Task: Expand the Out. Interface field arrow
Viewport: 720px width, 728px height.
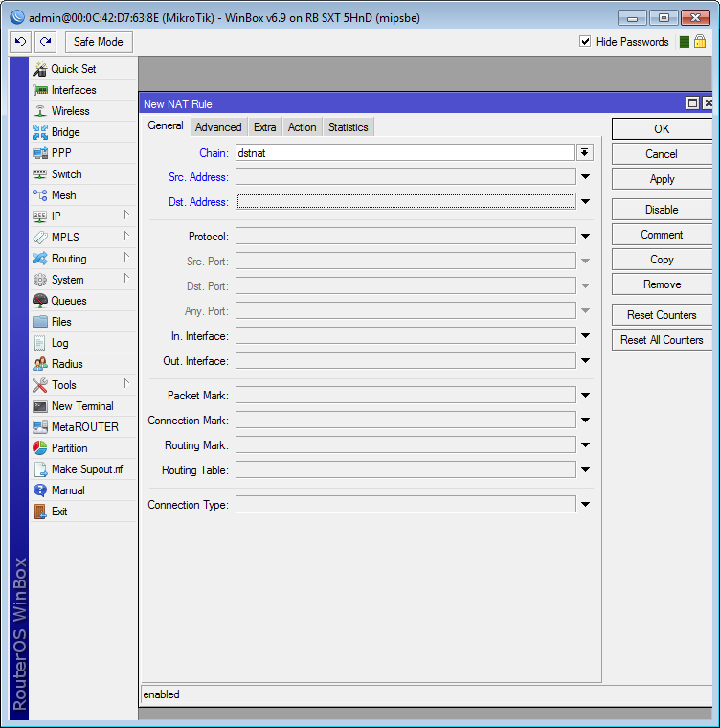Action: [x=586, y=361]
